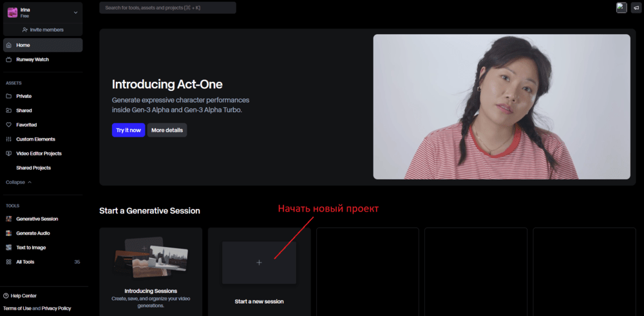Click the Home house icon in sidebar

tap(8, 45)
